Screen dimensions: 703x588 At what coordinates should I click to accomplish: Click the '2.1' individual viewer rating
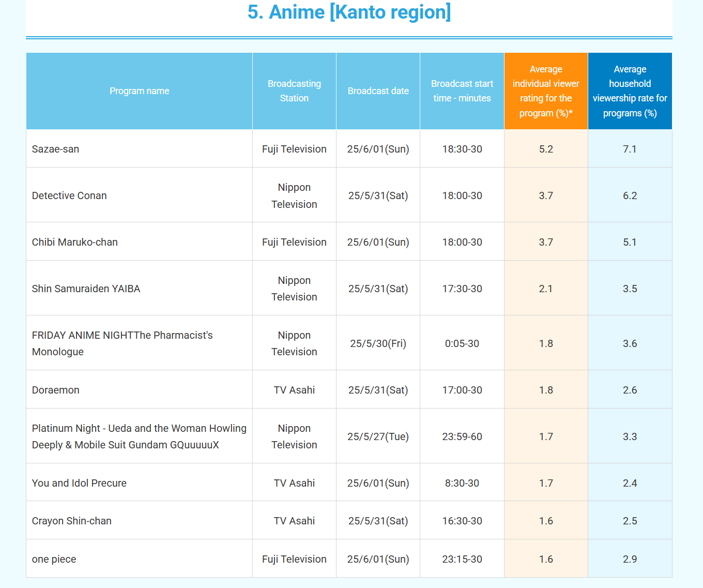546,289
